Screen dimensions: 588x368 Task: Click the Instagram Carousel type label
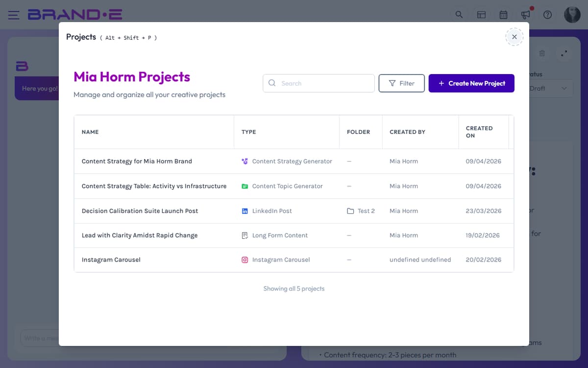click(x=281, y=260)
